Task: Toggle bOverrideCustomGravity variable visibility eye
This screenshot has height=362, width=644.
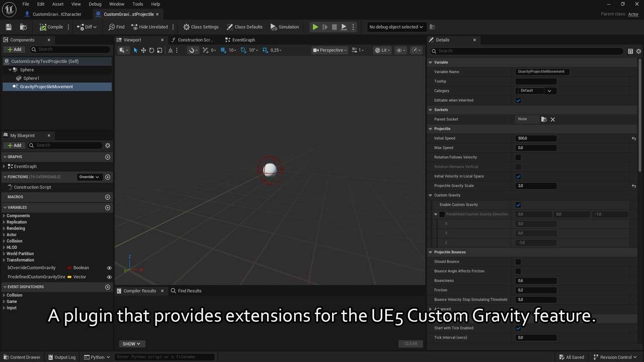Action: click(x=109, y=268)
